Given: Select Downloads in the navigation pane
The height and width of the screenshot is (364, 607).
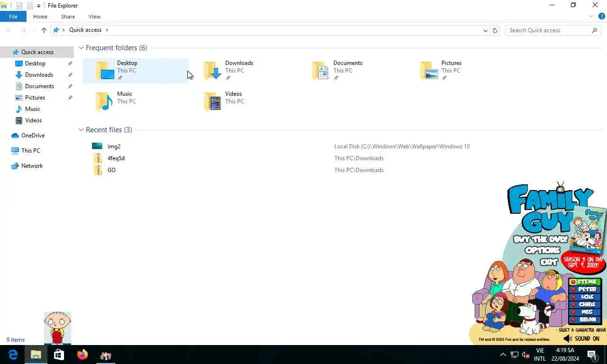Looking at the screenshot, I should pos(39,75).
